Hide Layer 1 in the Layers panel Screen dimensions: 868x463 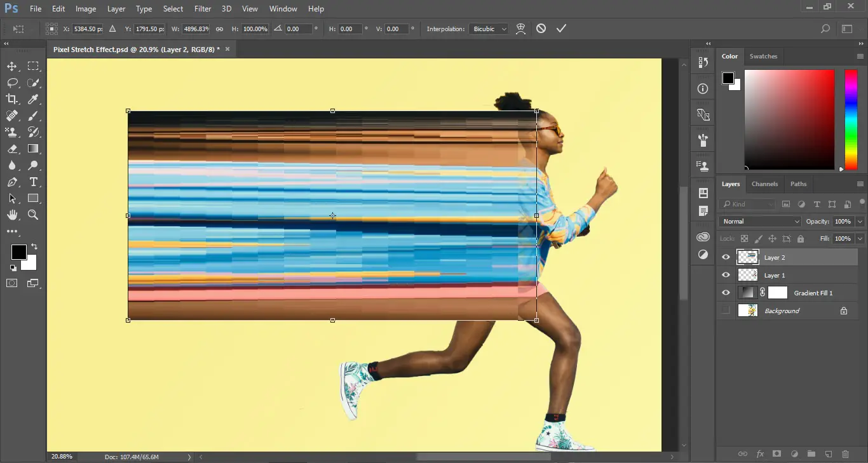(x=725, y=275)
